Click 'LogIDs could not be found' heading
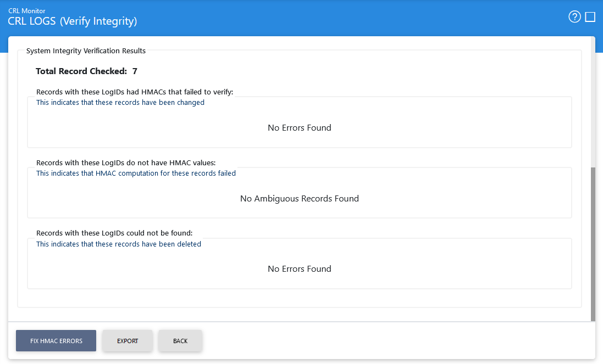This screenshot has width=603, height=364. tap(114, 233)
